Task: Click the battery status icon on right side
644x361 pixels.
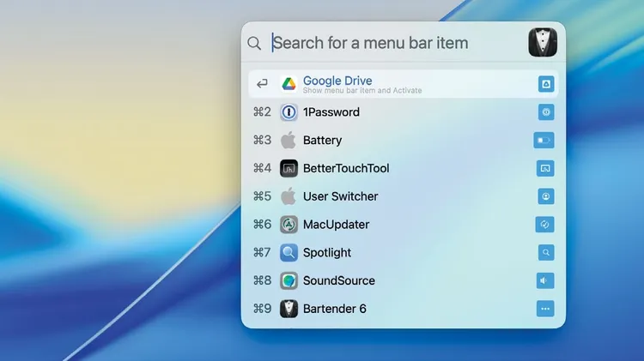Action: [x=544, y=140]
